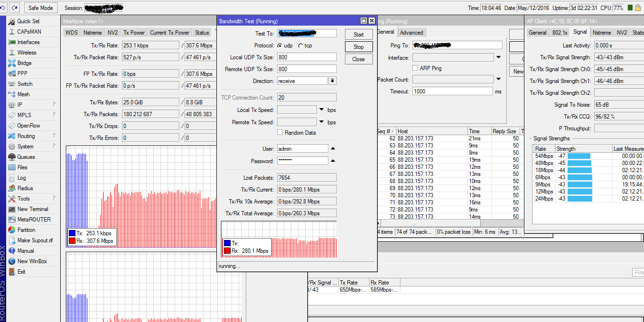Screen dimensions: 644x322
Task: Click the undo arrow icon
Action: pos(3,8)
